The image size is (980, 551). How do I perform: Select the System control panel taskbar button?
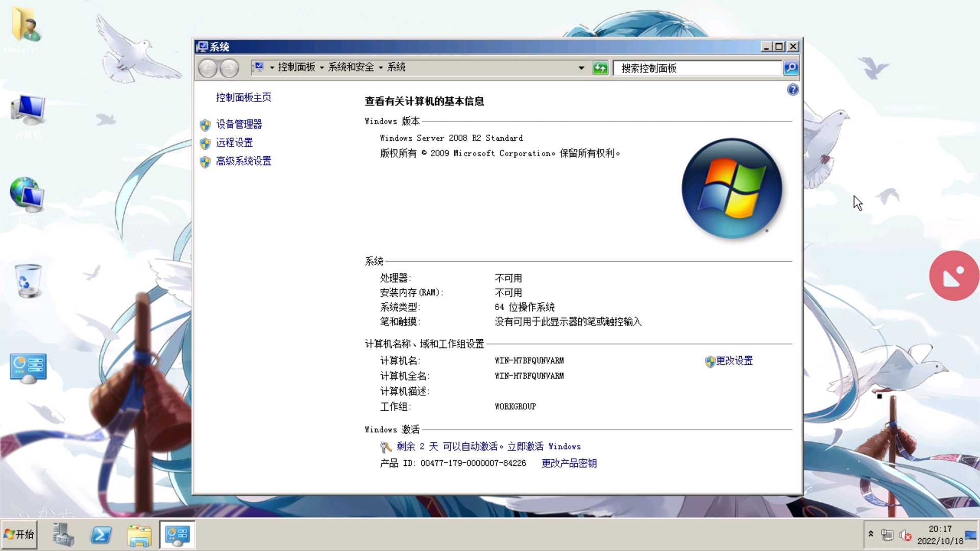pos(177,535)
